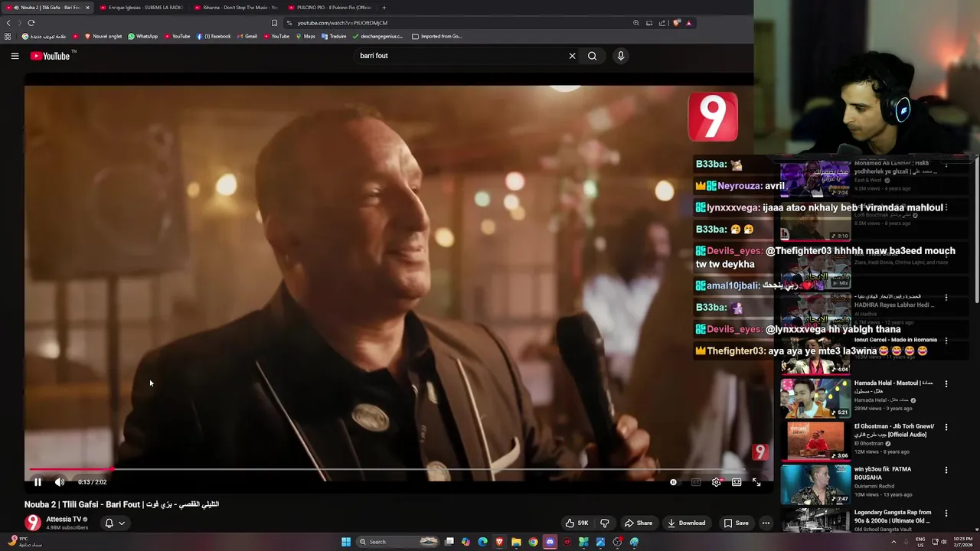980x551 pixels.
Task: Start voice search with the microphone
Action: pos(621,56)
